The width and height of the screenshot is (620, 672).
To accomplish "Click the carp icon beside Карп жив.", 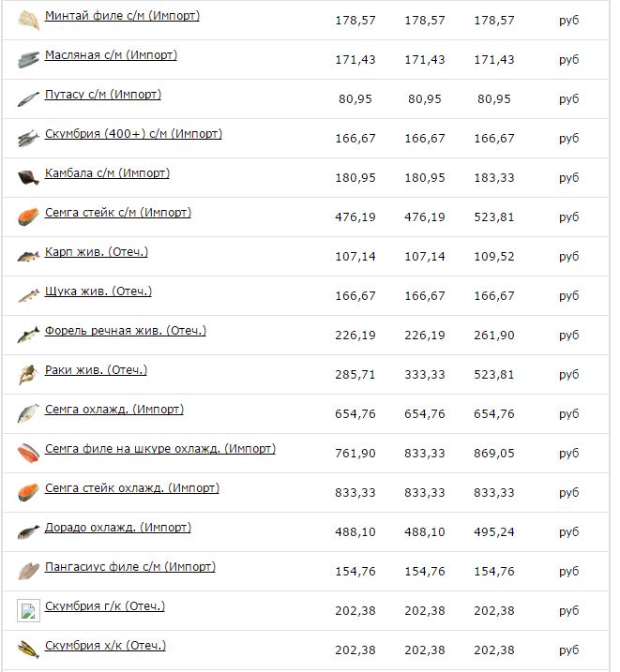I will 29,256.
